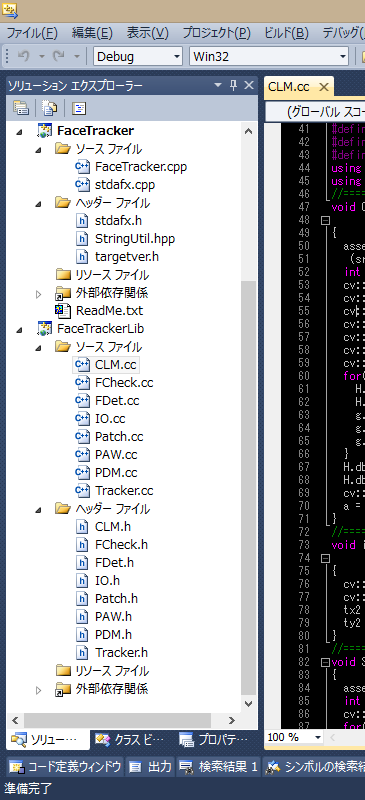Screen dimensions: 365x800
Task: Click the PAW.cc file icon
Action: coord(82,454)
